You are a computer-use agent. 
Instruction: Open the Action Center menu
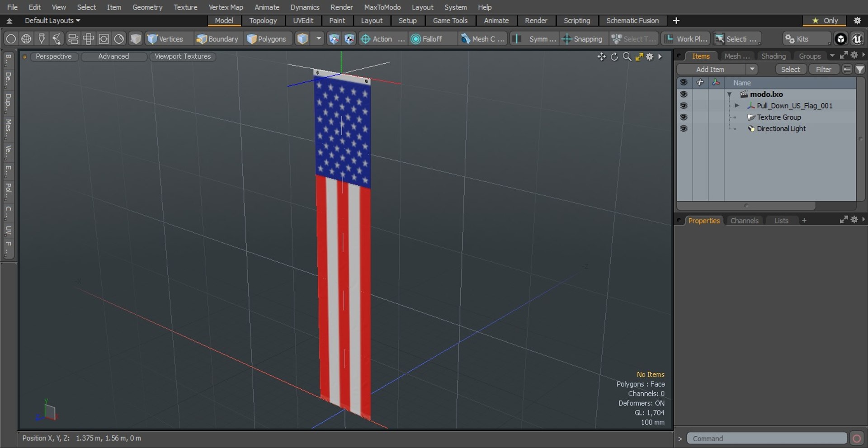tap(382, 39)
